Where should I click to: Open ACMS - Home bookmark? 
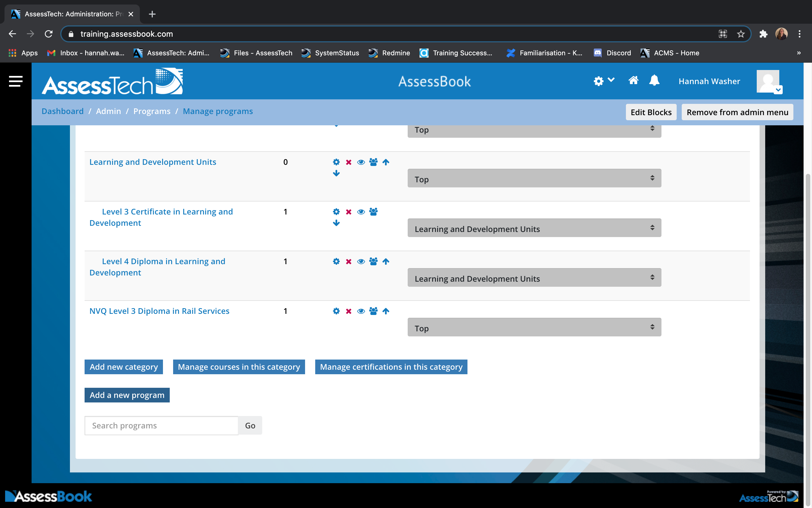click(670, 53)
